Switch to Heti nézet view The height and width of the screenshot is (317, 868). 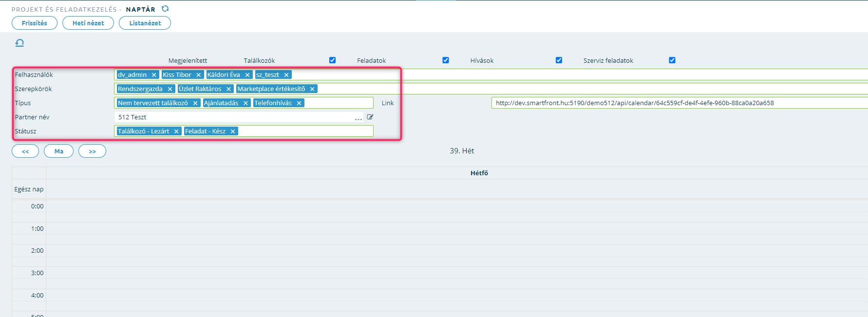click(x=88, y=23)
